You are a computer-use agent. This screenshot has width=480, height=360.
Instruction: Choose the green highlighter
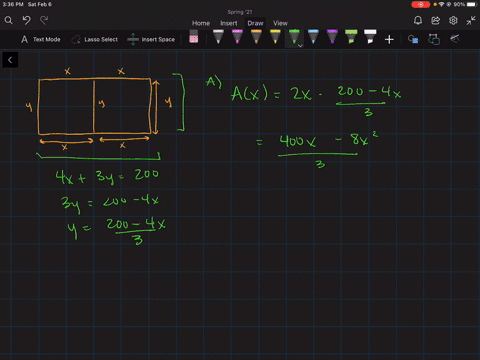point(351,37)
